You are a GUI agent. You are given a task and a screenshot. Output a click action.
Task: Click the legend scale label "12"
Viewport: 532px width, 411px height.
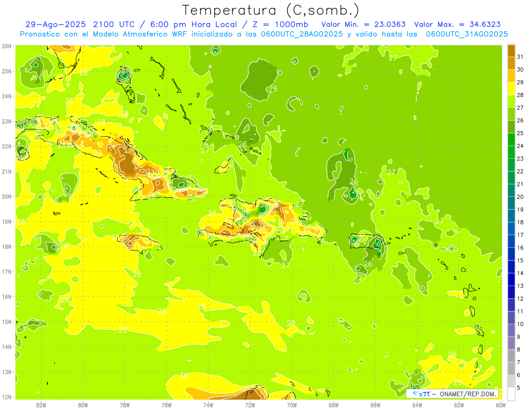[x=520, y=298]
